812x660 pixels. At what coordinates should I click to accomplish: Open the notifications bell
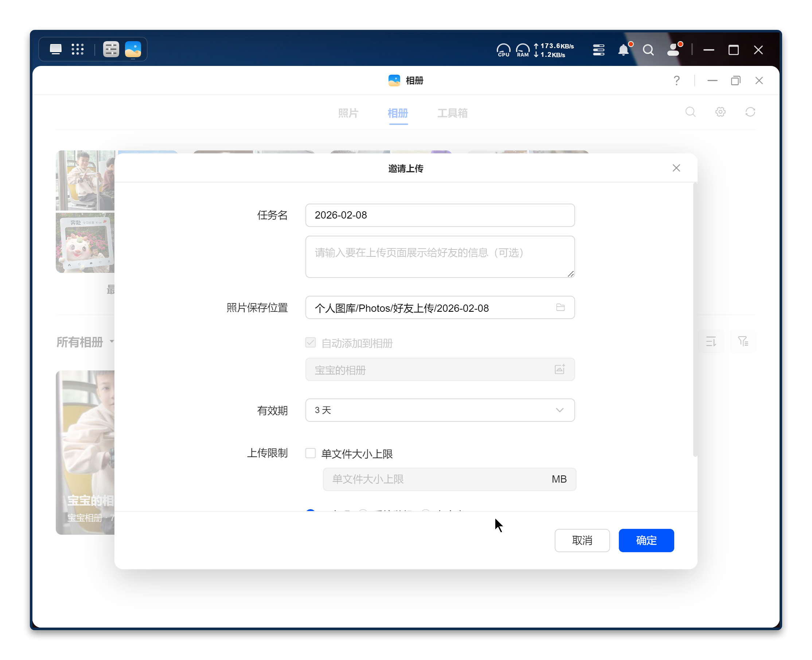pos(623,50)
